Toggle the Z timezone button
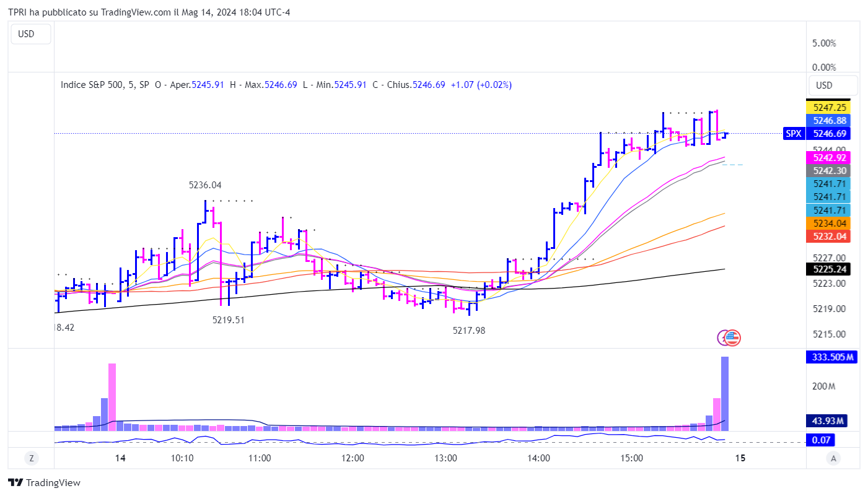The height and width of the screenshot is (496, 868). click(x=31, y=458)
